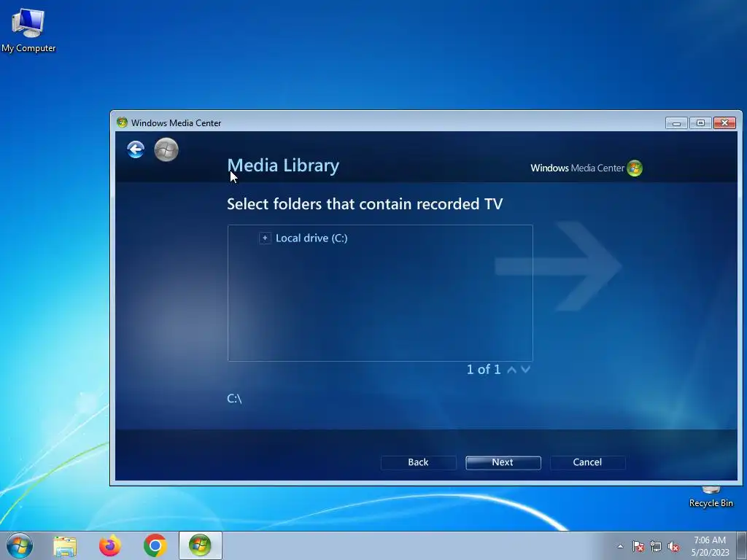Click the 'C:\' path text
This screenshot has width=747, height=560.
click(x=234, y=399)
